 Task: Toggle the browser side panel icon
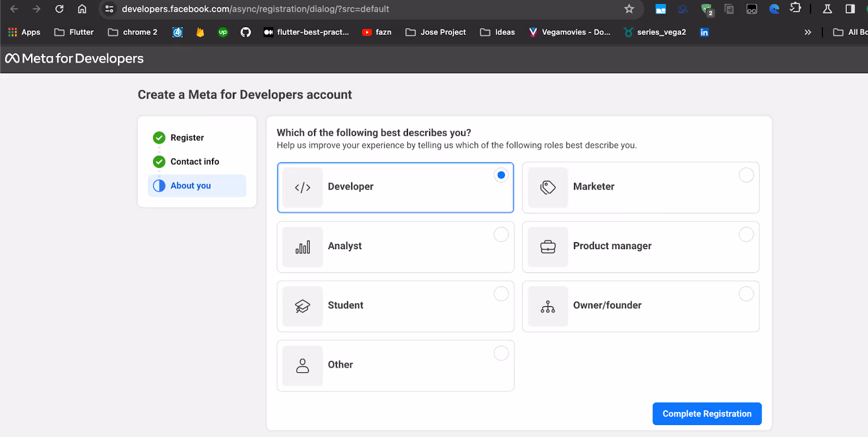(850, 9)
